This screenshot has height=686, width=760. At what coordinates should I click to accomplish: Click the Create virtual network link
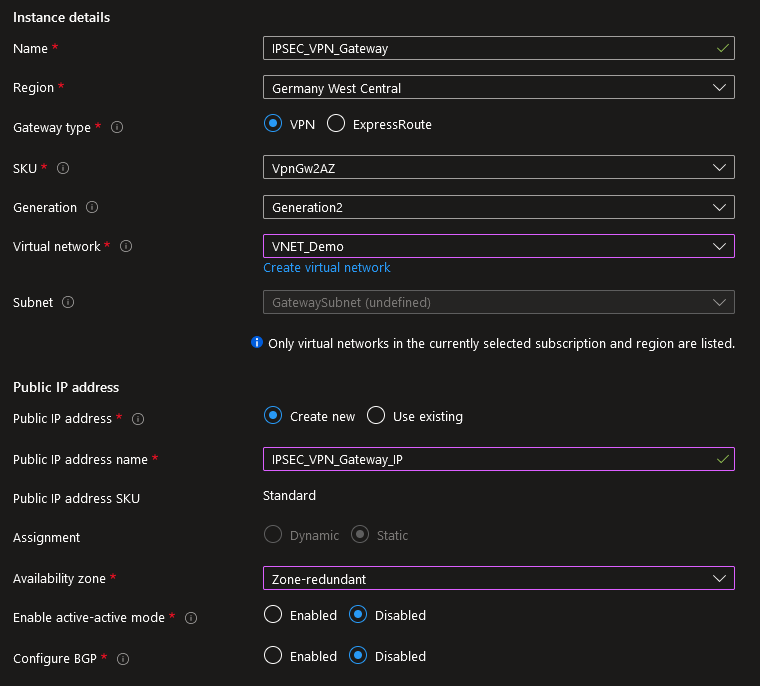pyautogui.click(x=326, y=268)
